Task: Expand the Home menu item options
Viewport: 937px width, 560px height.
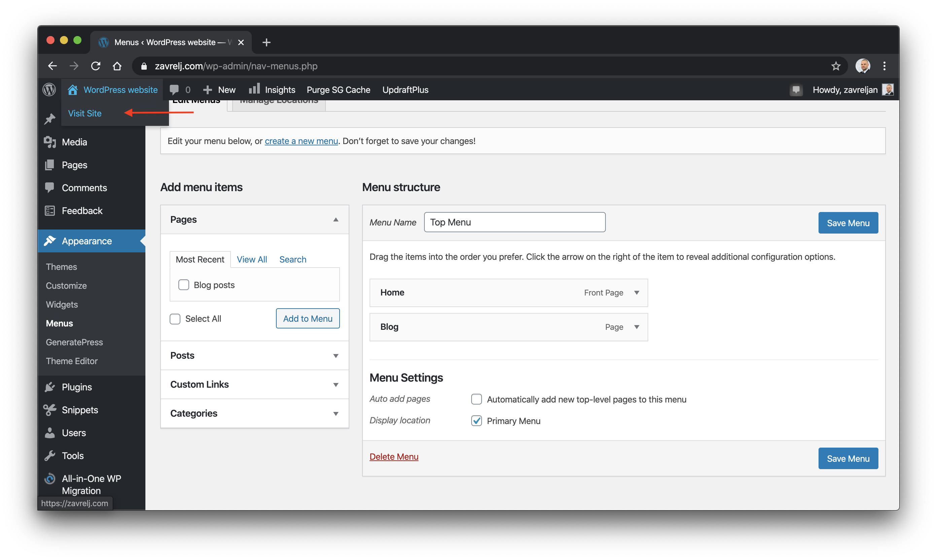Action: click(x=637, y=292)
